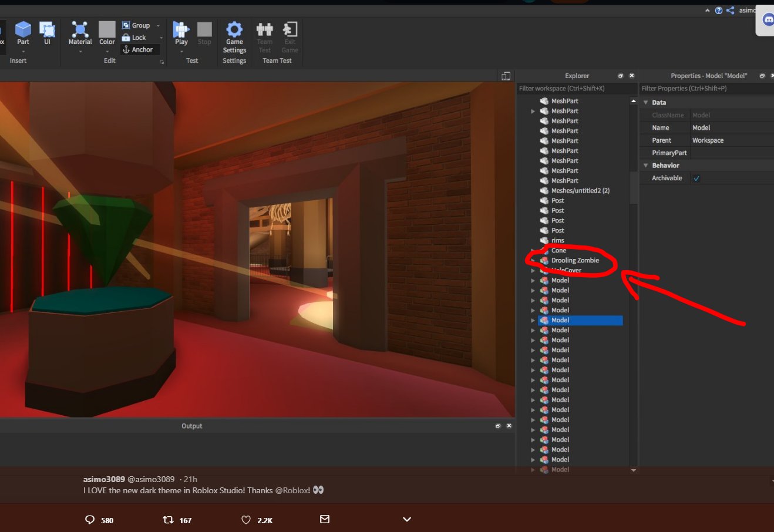The height and width of the screenshot is (532, 774).
Task: Click the highlighted Model row
Action: click(580, 320)
